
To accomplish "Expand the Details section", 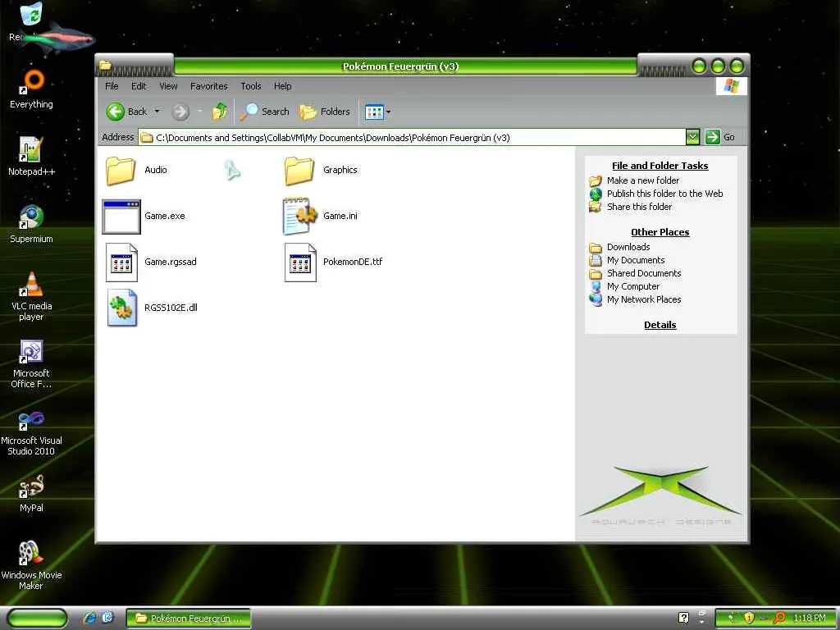I will (x=660, y=325).
